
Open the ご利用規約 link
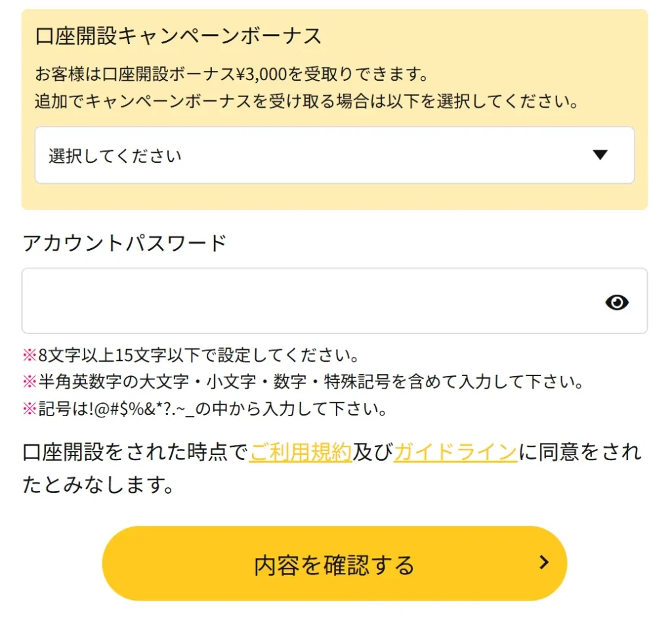tap(300, 452)
